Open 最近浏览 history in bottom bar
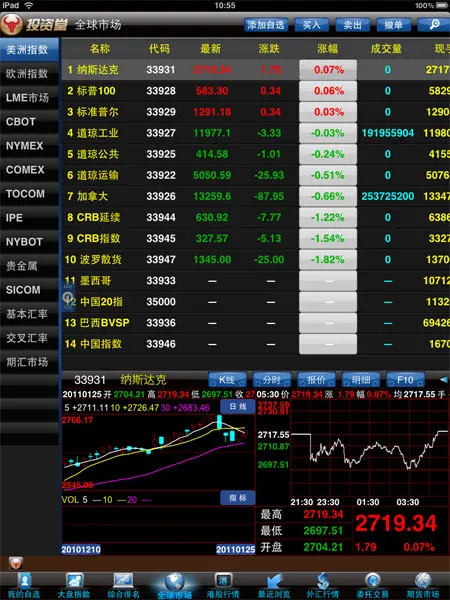 tap(274, 586)
